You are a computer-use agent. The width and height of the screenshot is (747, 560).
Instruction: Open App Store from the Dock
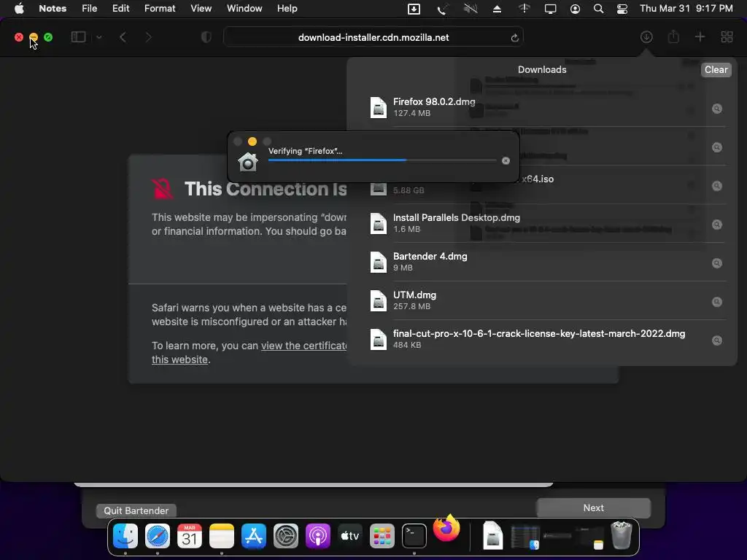[253, 536]
